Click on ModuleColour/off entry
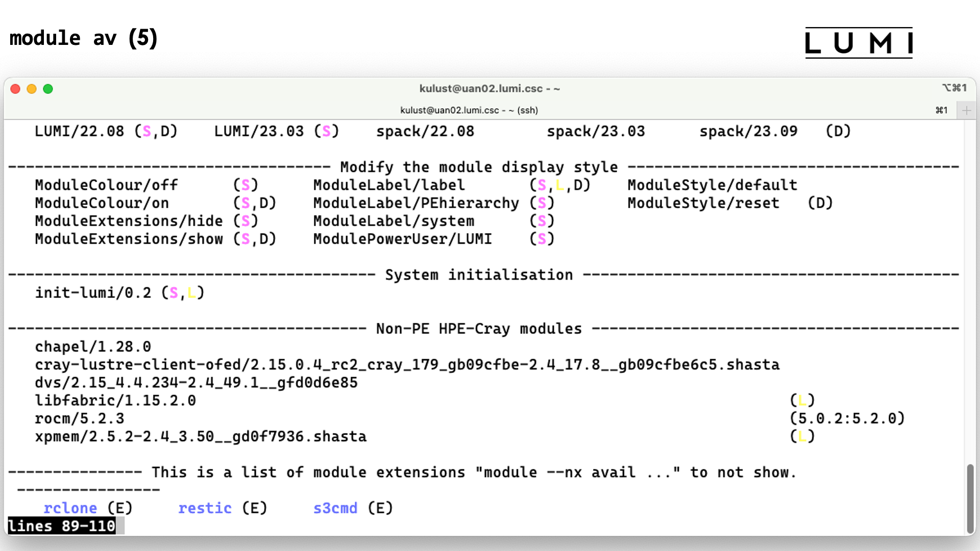The image size is (980, 551). [106, 185]
